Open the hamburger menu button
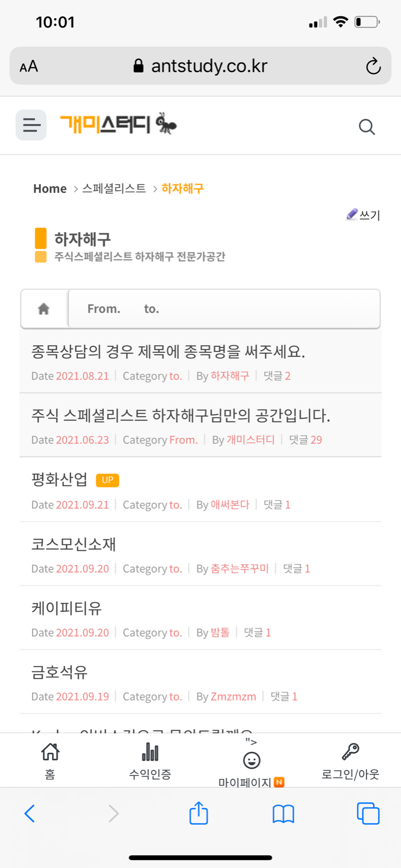 [x=31, y=125]
